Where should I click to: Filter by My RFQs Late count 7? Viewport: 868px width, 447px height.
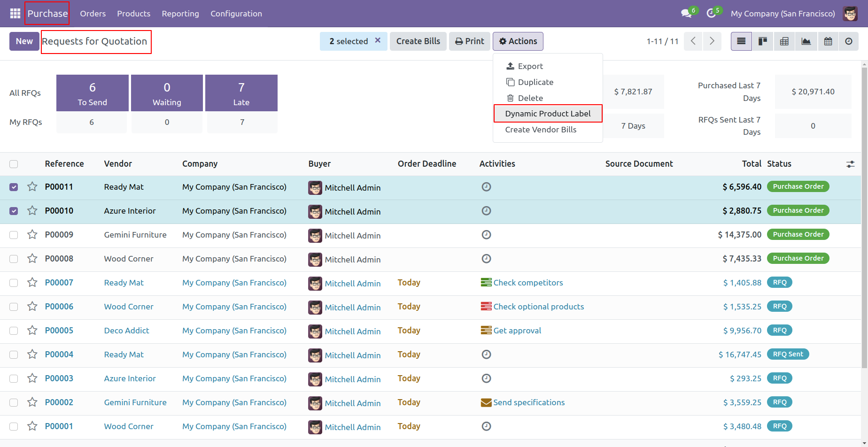(x=242, y=122)
